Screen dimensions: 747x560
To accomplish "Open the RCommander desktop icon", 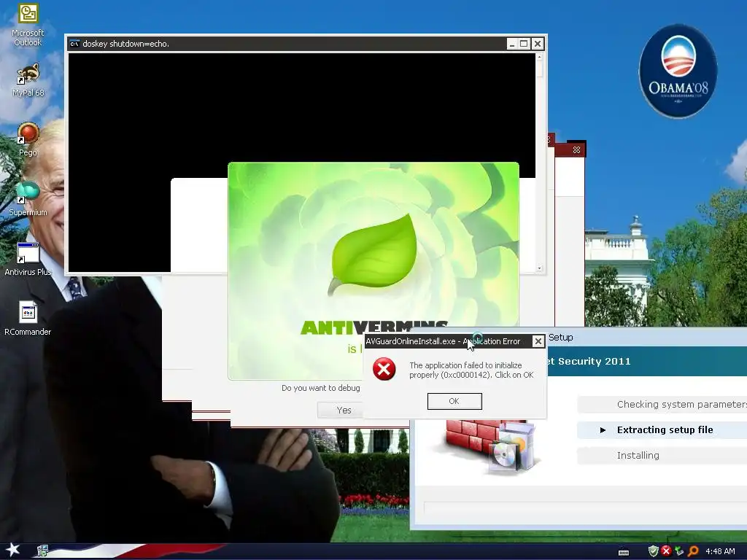I will tap(28, 319).
